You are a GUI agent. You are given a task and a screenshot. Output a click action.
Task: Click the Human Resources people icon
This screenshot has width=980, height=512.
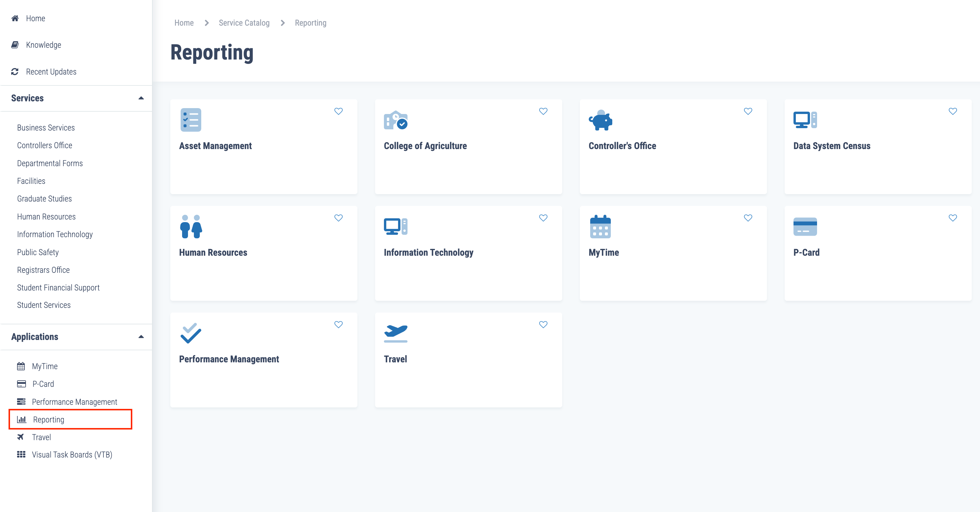click(x=191, y=227)
